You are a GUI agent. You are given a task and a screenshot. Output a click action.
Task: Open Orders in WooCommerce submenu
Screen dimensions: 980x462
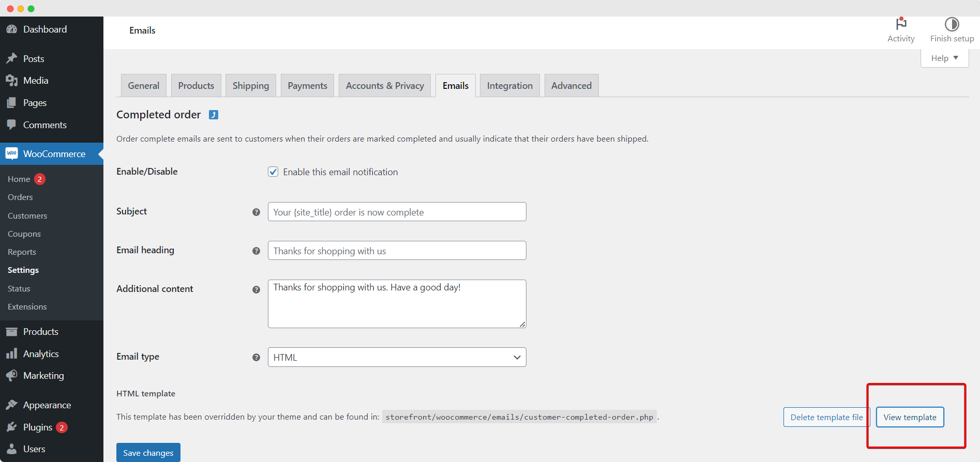click(20, 197)
